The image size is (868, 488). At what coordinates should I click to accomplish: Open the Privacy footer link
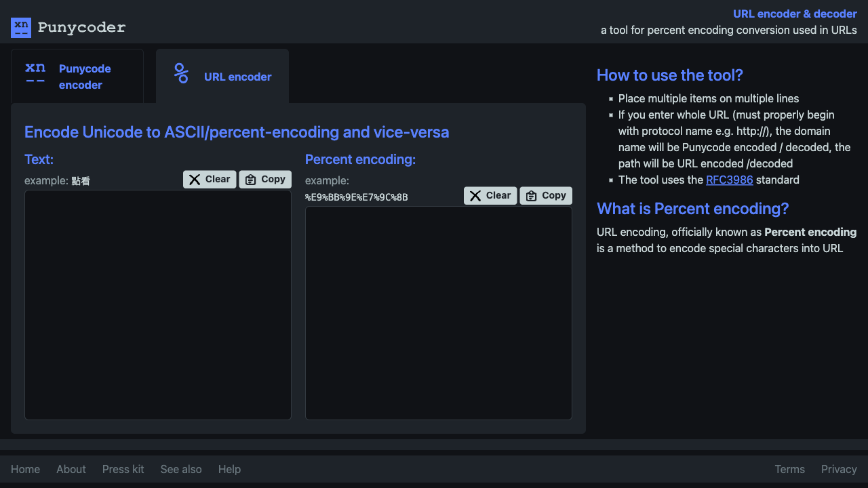point(839,469)
